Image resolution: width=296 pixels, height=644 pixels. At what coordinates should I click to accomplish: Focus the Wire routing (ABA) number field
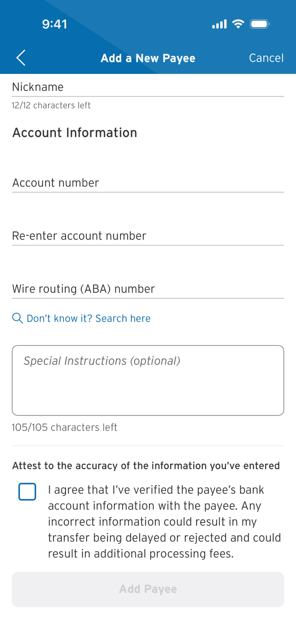click(148, 289)
